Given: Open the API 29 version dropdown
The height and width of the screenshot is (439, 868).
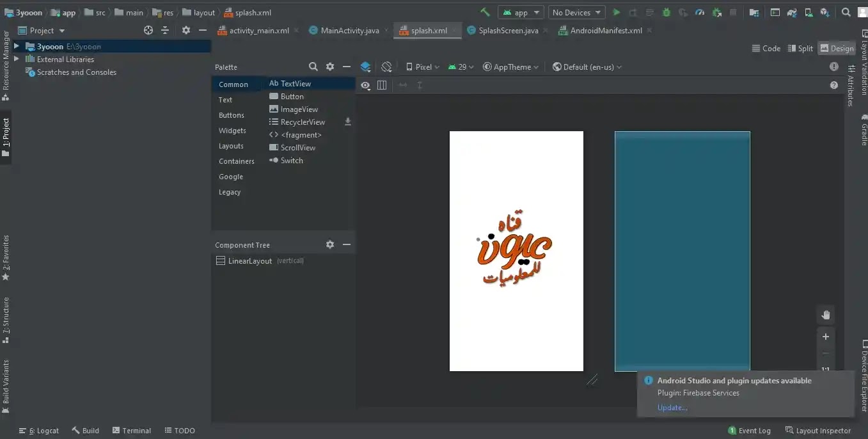Looking at the screenshot, I should pos(461,67).
